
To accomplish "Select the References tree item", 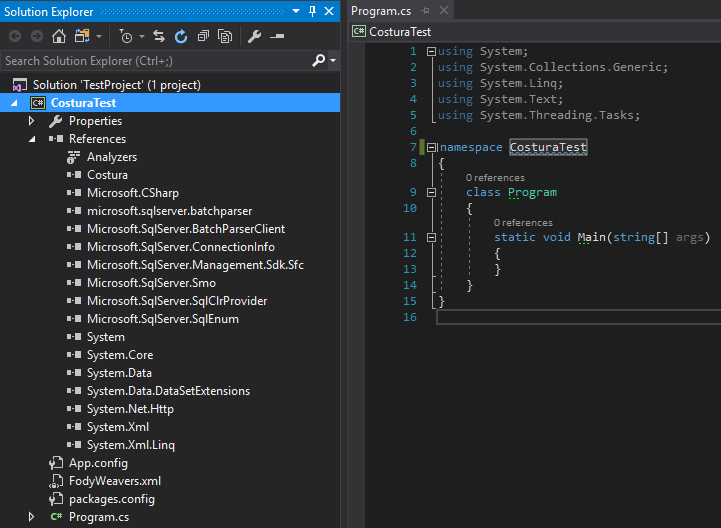I will tap(97, 139).
